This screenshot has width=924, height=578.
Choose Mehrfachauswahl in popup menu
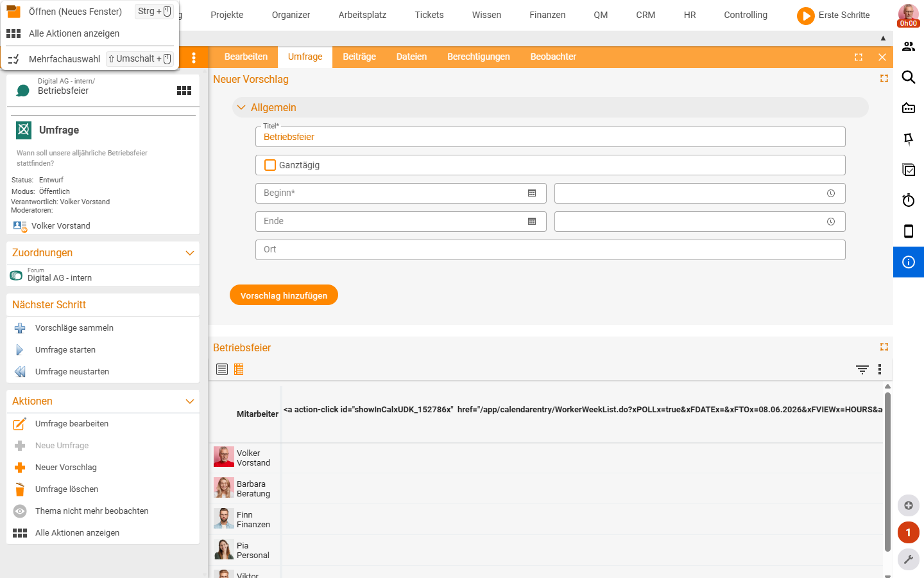tap(90, 58)
